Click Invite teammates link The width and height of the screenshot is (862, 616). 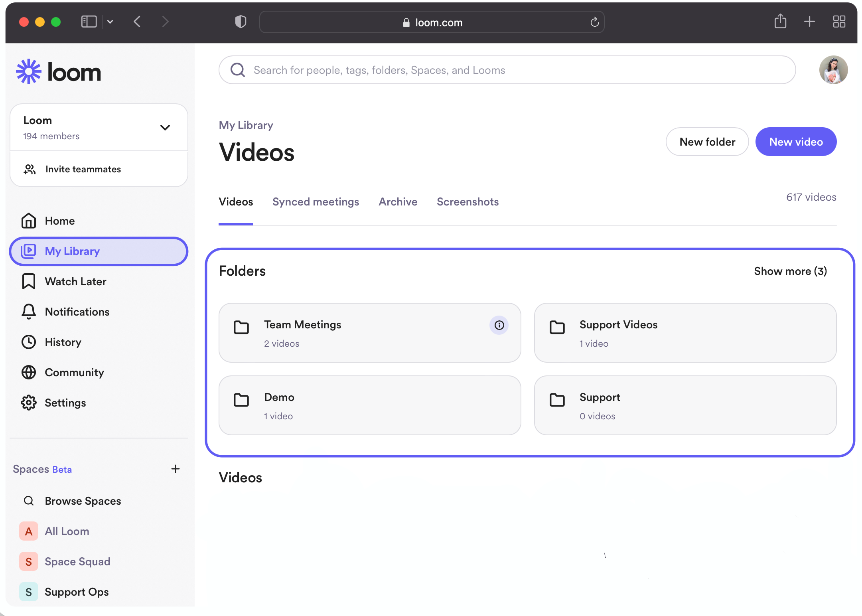pyautogui.click(x=83, y=169)
